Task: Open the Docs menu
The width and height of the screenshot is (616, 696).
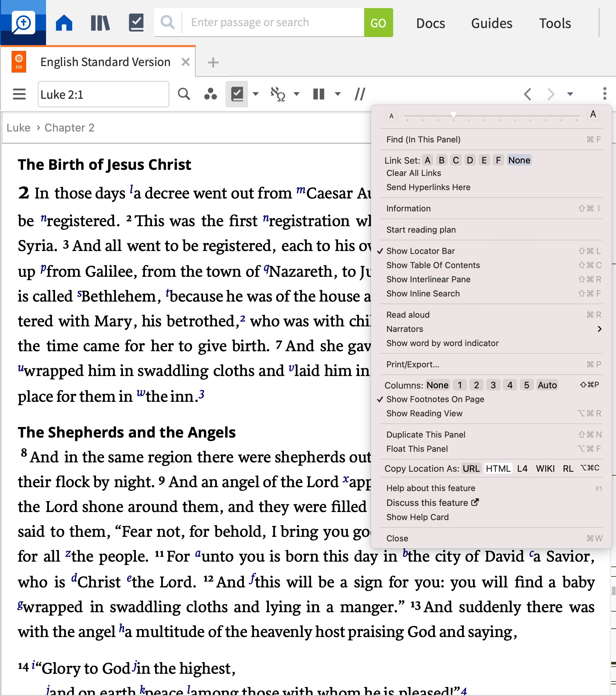Action: tap(431, 23)
